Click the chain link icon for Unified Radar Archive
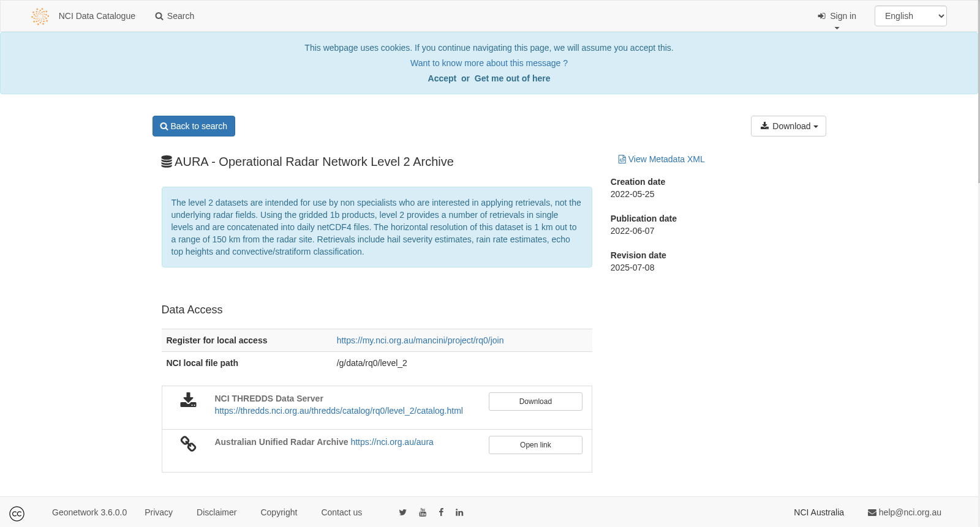Screen dimensions: 980x527 [x=188, y=444]
